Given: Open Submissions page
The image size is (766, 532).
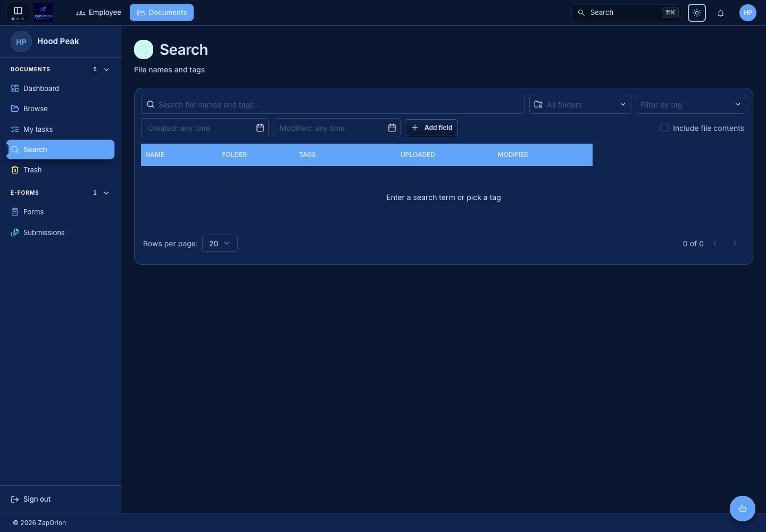Looking at the screenshot, I should [60, 232].
